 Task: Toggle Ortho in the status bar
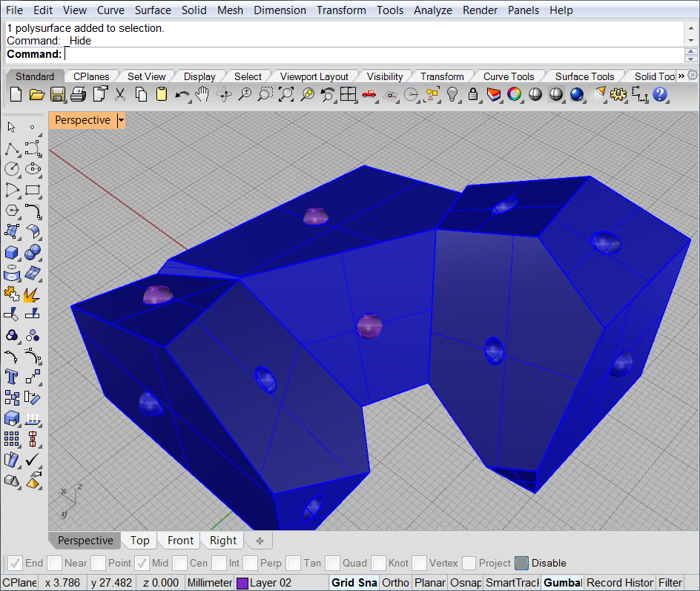pos(395,583)
